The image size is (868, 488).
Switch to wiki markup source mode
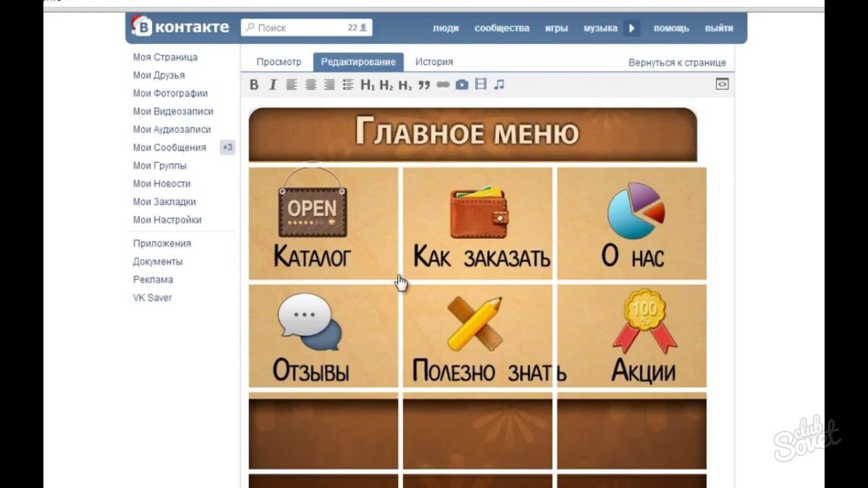click(722, 84)
